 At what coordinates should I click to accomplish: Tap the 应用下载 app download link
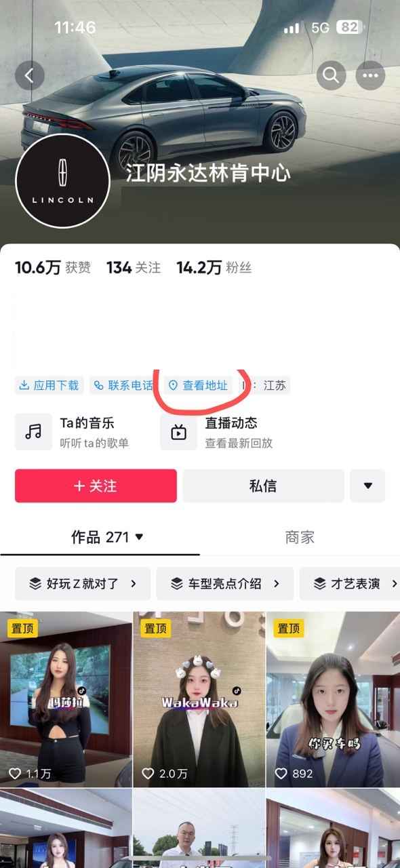point(49,385)
